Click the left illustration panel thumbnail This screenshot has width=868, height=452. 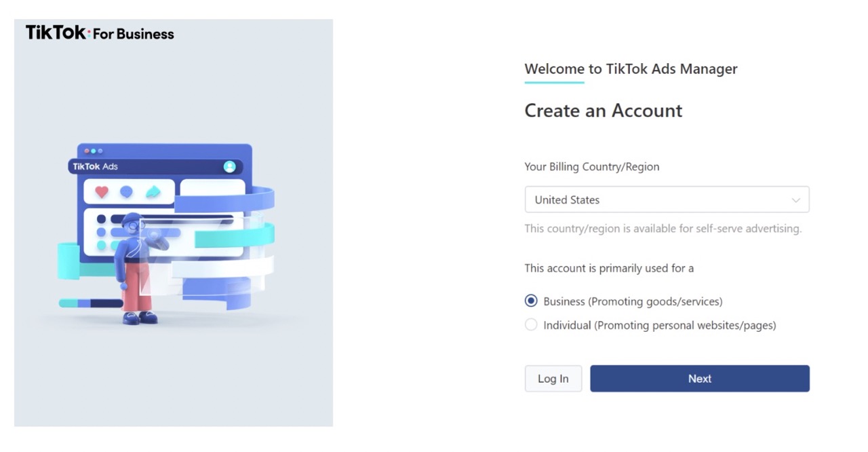point(174,223)
